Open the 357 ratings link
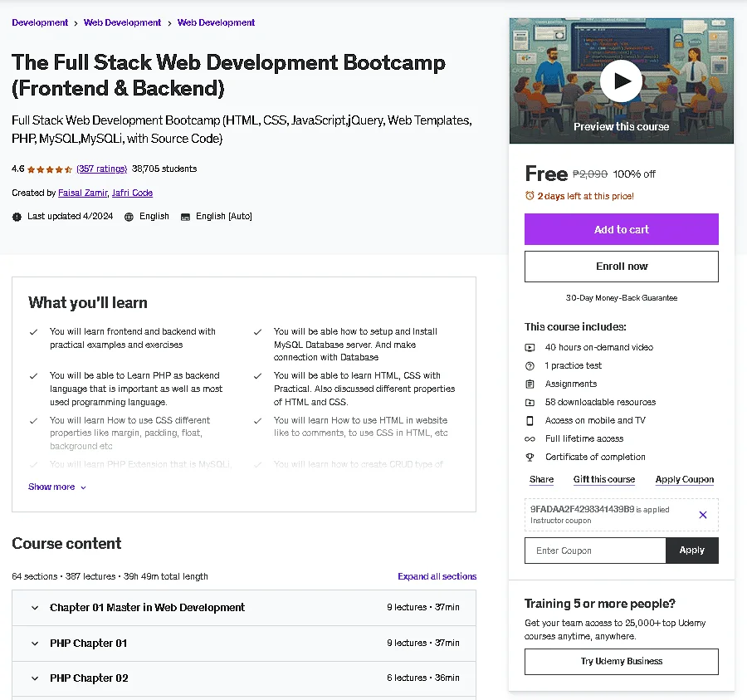Image resolution: width=747 pixels, height=700 pixels. click(101, 169)
